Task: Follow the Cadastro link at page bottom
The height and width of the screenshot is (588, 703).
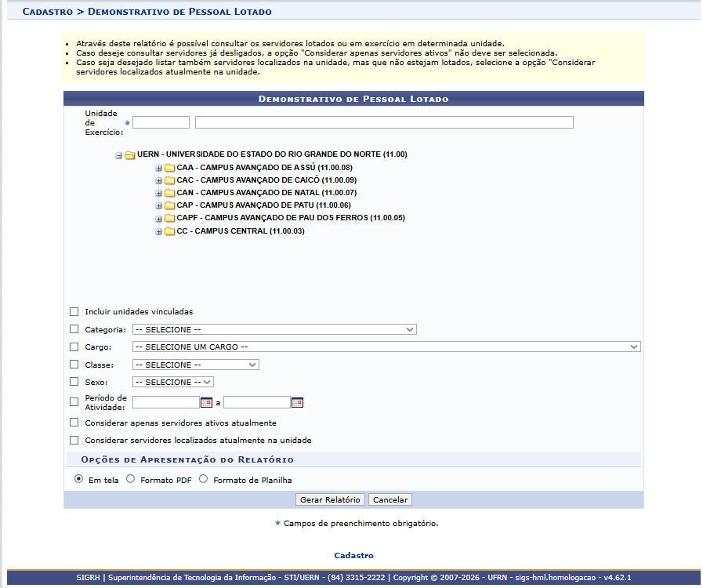Action: pyautogui.click(x=353, y=555)
